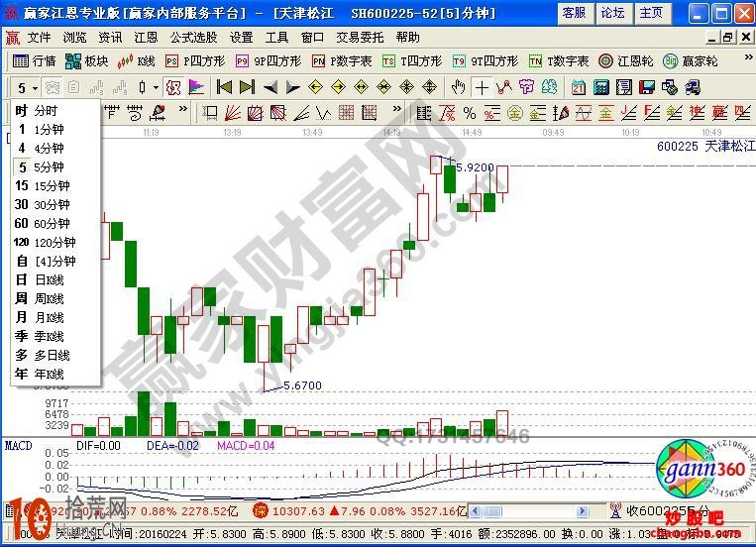The width and height of the screenshot is (756, 547).
Task: Choose 周K线 from the period list
Action: tap(55, 298)
